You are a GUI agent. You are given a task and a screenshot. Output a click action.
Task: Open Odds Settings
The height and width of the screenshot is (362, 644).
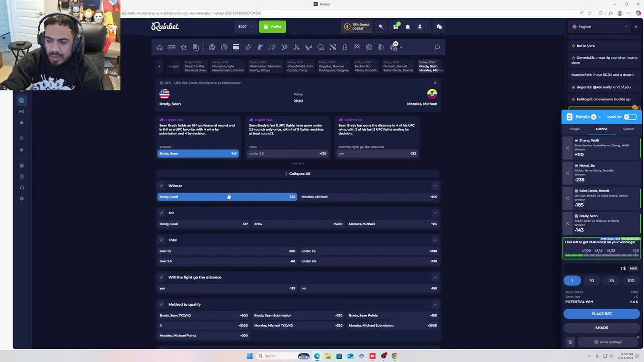(608, 342)
